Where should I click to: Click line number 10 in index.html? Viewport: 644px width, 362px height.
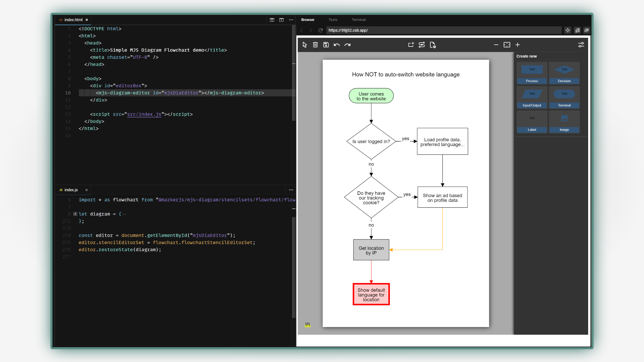coord(68,93)
